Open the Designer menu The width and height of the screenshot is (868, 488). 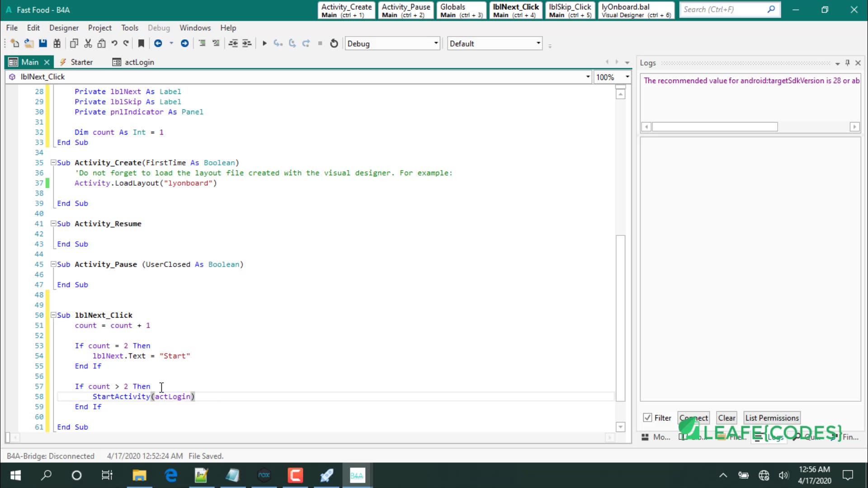64,28
